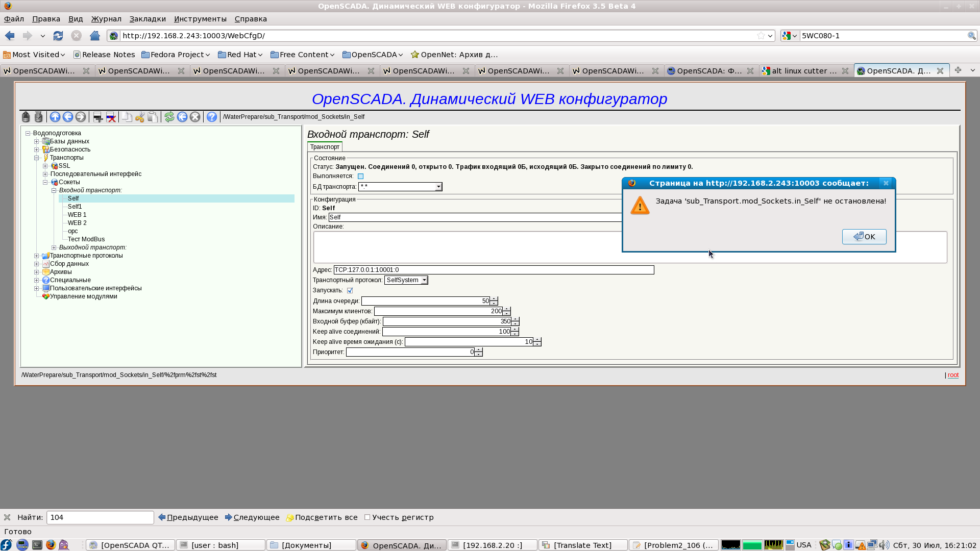
Task: Click the green refresh page icon
Action: pos(169,117)
